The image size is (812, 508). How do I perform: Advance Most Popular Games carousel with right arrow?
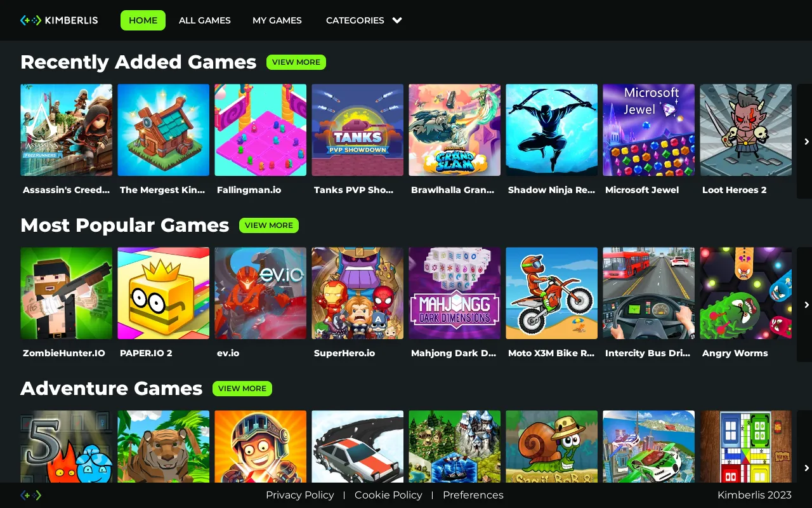click(804, 305)
